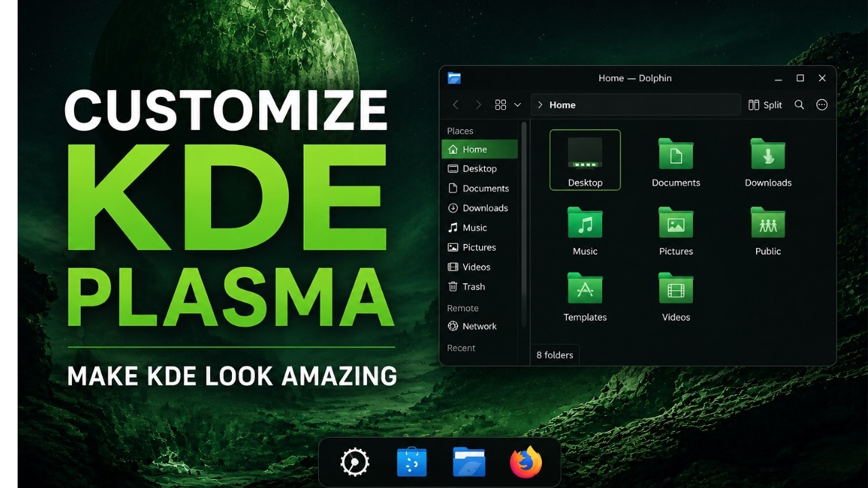Open Documents in Places sidebar
The width and height of the screenshot is (868, 488).
click(479, 188)
